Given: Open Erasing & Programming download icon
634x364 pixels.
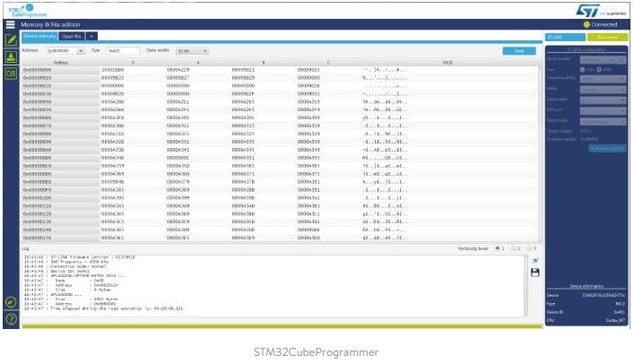Looking at the screenshot, I should [11, 56].
